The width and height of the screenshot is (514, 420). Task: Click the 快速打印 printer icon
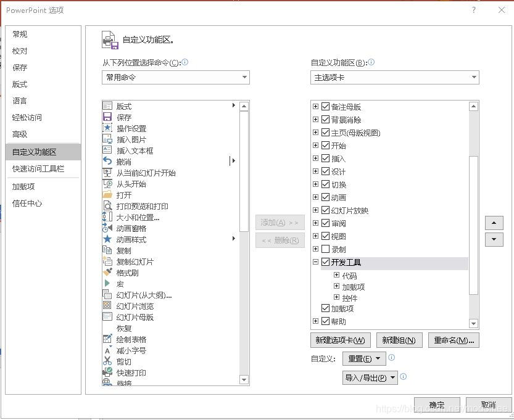pyautogui.click(x=107, y=372)
